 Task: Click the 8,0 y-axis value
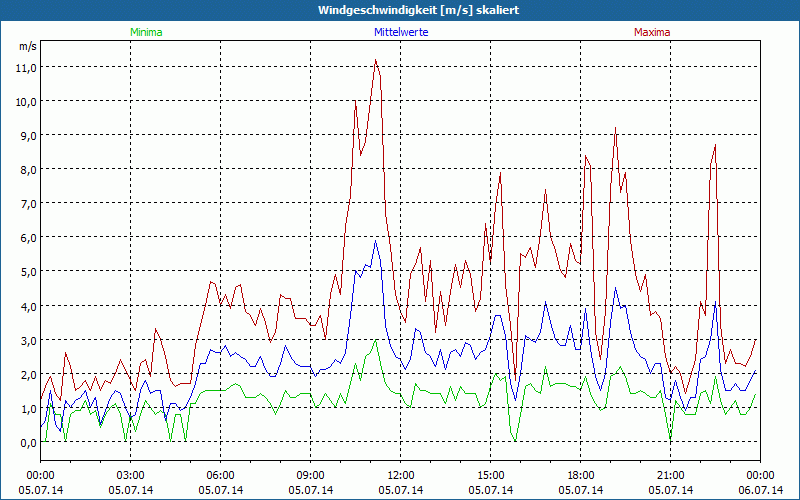pyautogui.click(x=29, y=170)
